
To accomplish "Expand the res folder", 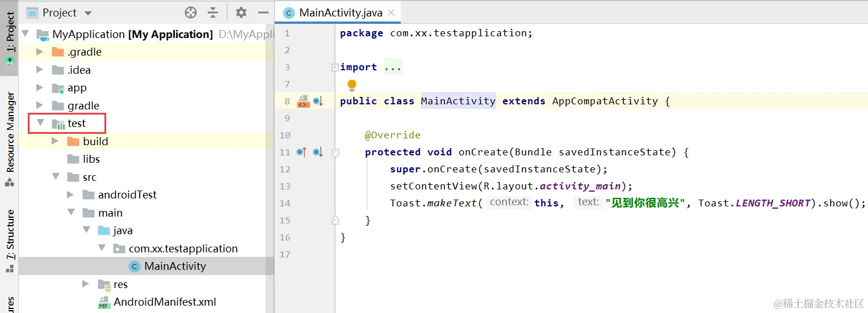I will 86,284.
